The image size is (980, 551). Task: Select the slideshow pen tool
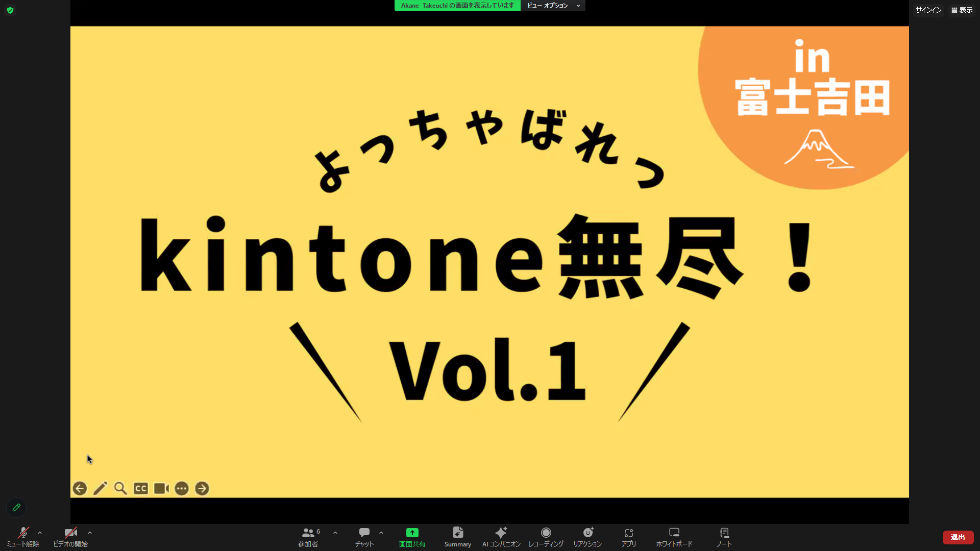[x=100, y=489]
